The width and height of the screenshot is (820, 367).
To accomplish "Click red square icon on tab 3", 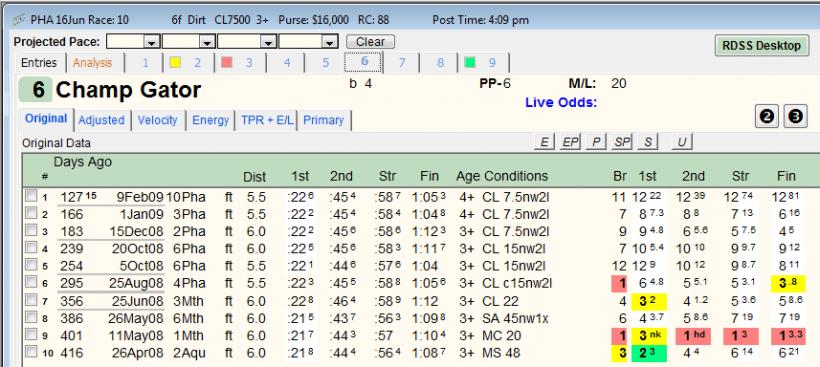I will click(226, 63).
